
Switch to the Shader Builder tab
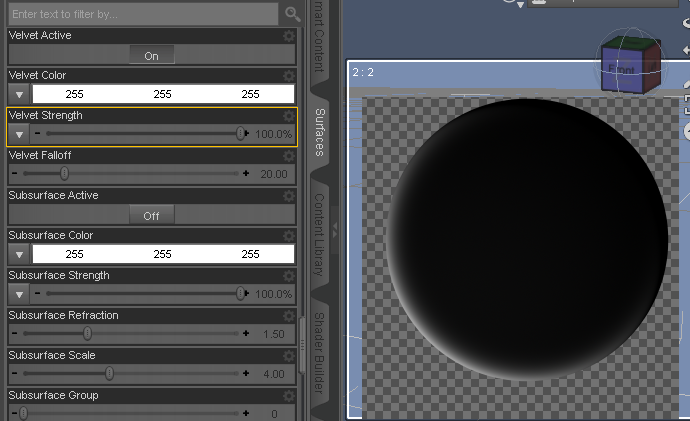pyautogui.click(x=320, y=352)
